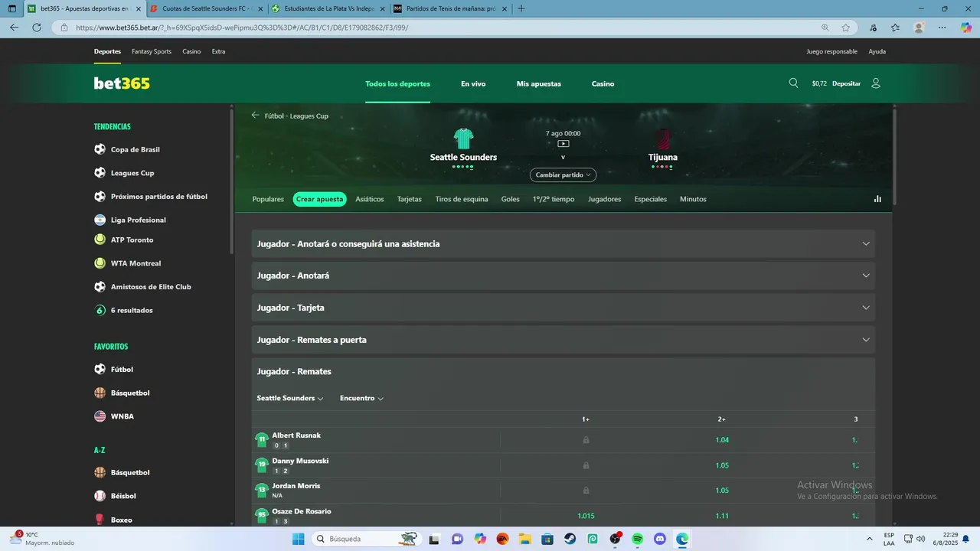
Task: Switch to the Asiáticos tab
Action: [x=370, y=199]
